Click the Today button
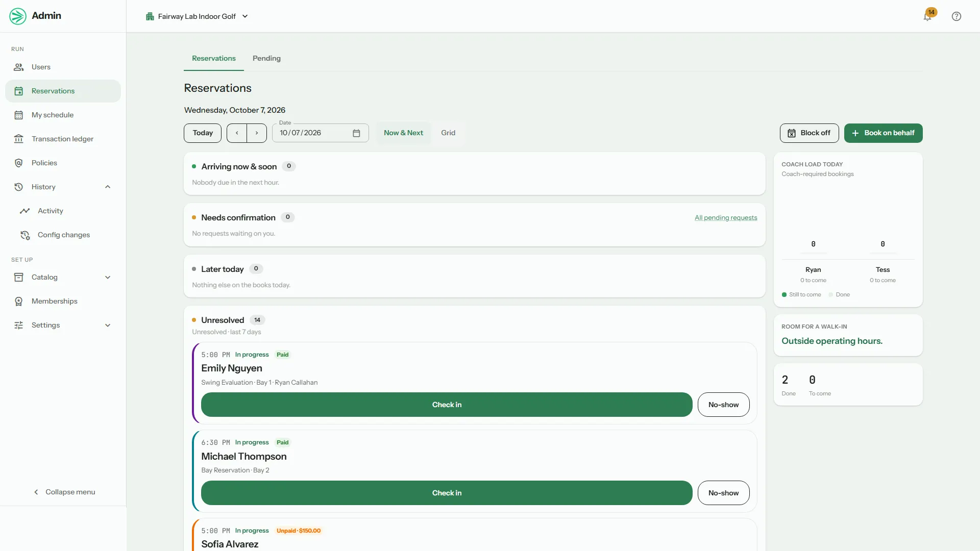 tap(203, 133)
